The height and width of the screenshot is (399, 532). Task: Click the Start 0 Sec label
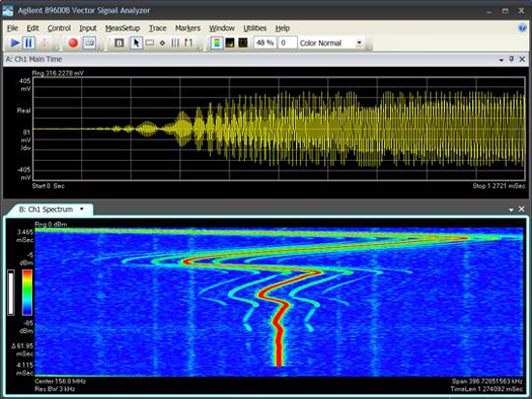pos(48,186)
